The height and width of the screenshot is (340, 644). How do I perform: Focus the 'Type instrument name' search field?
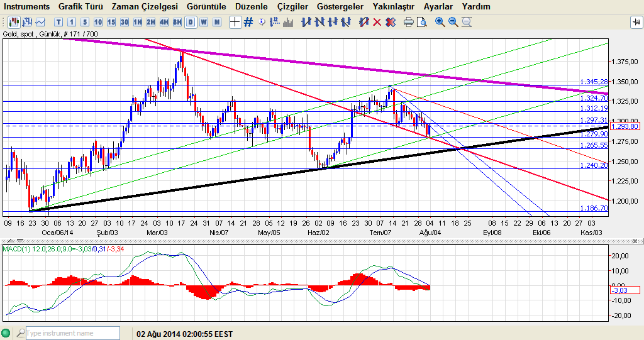(73, 333)
